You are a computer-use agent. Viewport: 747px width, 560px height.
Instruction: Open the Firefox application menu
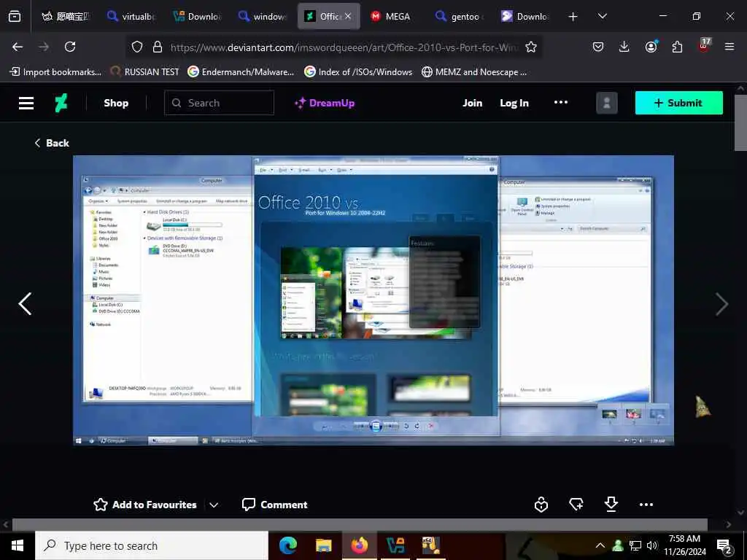click(x=729, y=47)
